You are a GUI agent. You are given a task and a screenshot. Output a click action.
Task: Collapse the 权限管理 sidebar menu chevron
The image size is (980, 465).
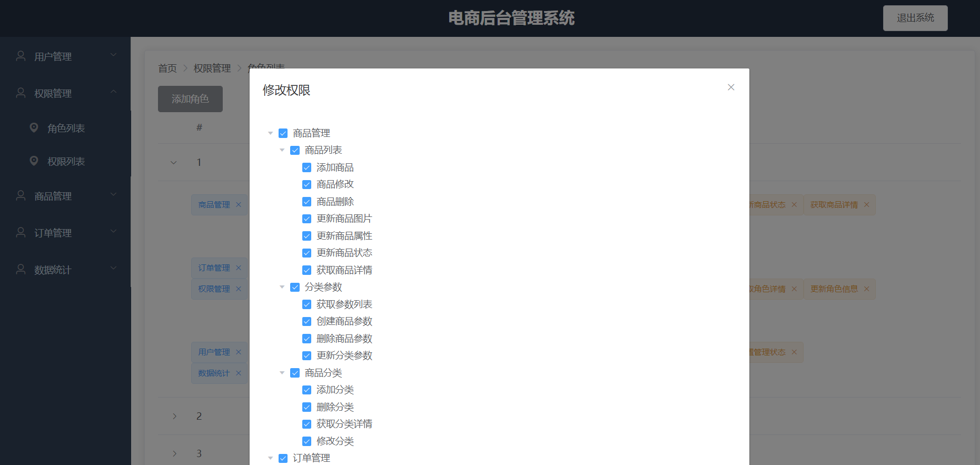pos(113,92)
